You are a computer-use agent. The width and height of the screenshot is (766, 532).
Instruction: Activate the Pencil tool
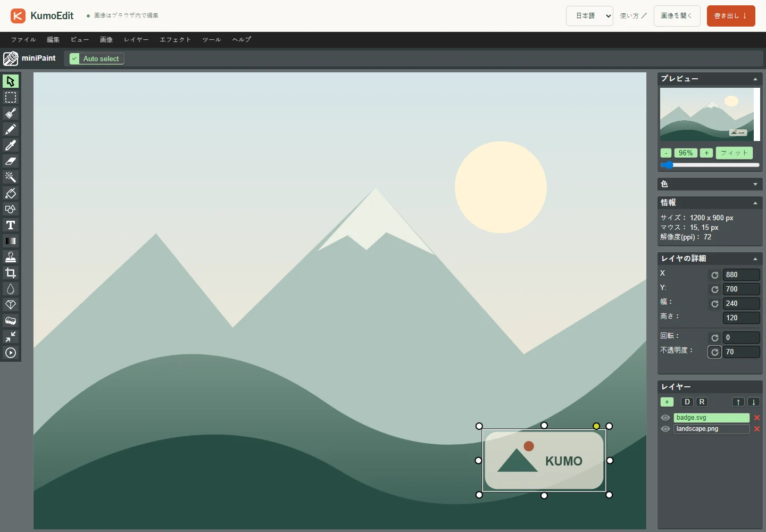point(11,129)
